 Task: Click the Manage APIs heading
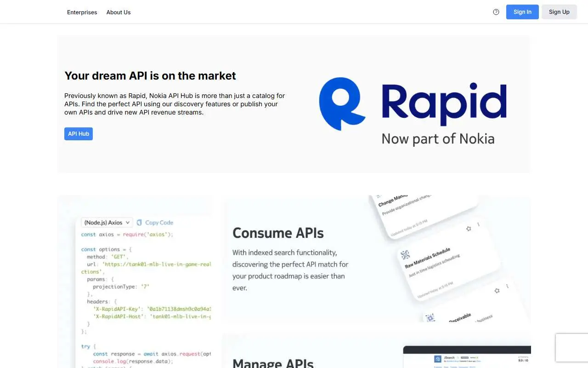pos(273,363)
